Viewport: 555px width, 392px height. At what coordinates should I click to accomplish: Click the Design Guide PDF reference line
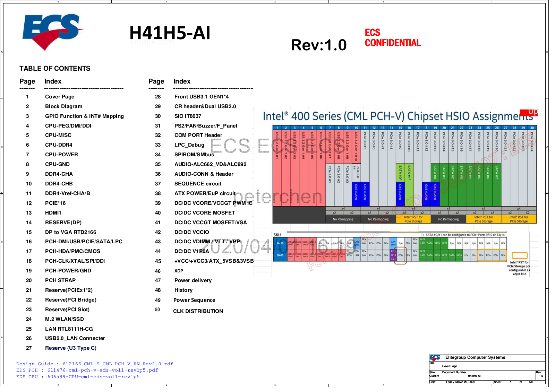tap(95, 364)
